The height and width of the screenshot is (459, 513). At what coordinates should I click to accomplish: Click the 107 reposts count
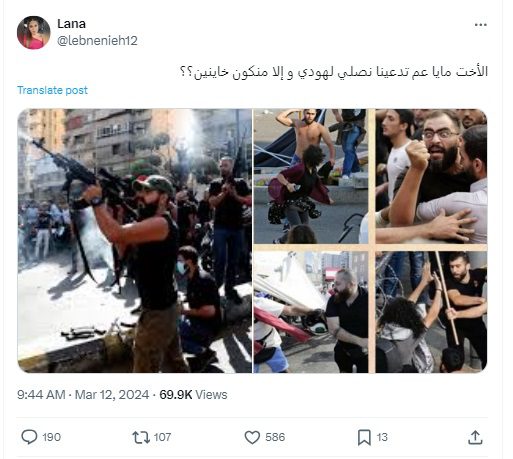pyautogui.click(x=162, y=437)
